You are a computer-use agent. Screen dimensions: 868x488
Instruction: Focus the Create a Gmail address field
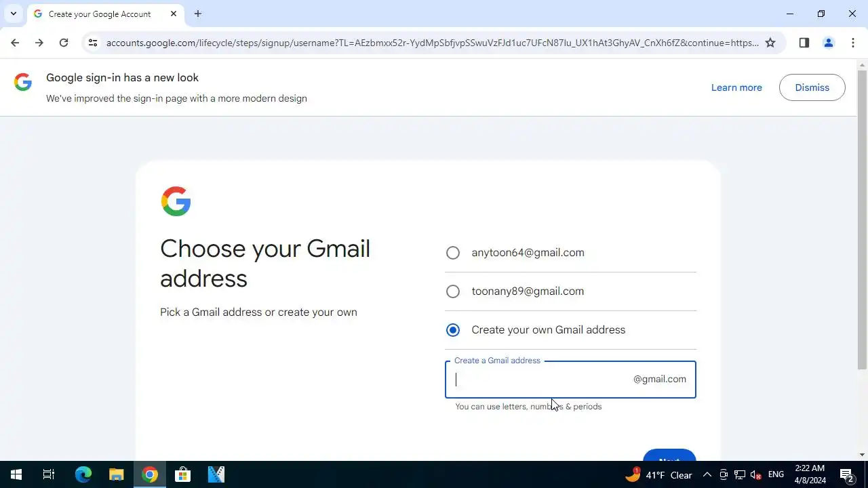(570, 380)
